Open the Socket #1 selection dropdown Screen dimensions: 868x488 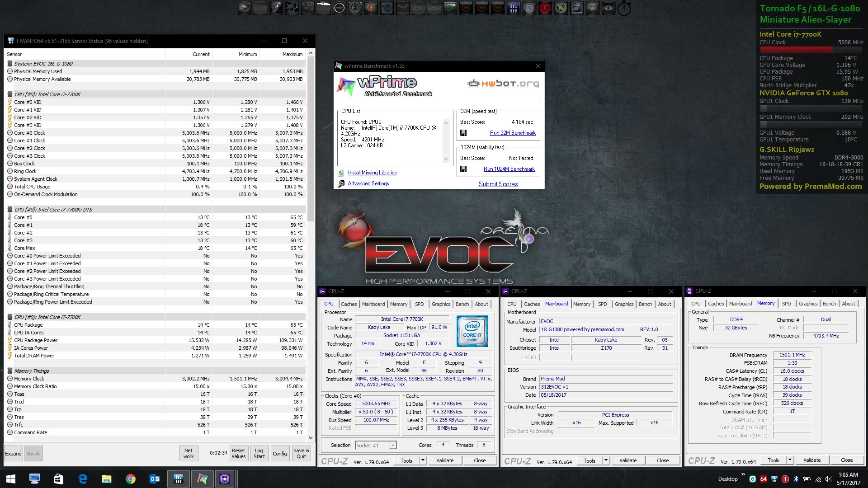click(x=393, y=446)
